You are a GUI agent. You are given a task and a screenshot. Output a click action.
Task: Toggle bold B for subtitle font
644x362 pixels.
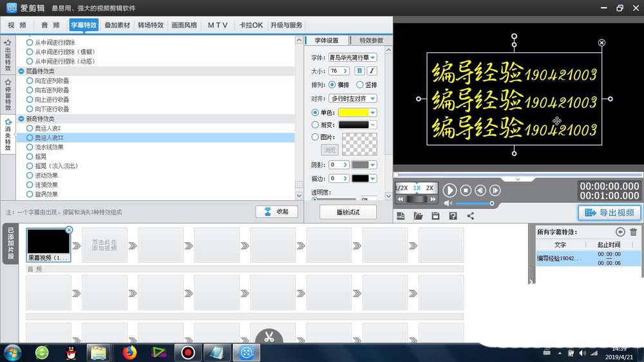point(359,71)
